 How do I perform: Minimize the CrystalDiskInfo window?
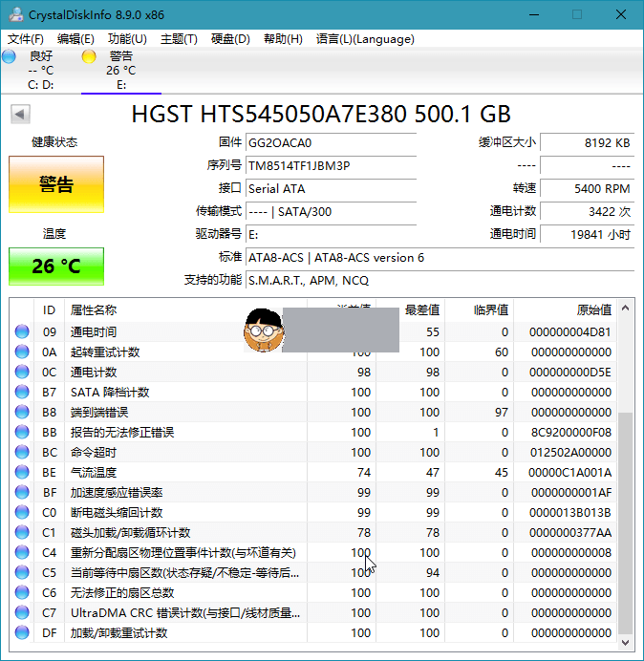coord(534,14)
